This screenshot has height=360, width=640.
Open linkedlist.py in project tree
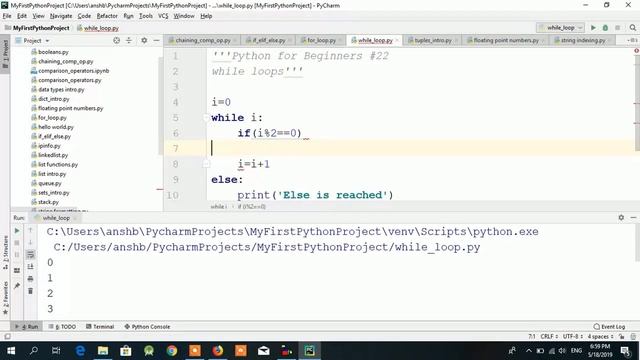click(53, 155)
